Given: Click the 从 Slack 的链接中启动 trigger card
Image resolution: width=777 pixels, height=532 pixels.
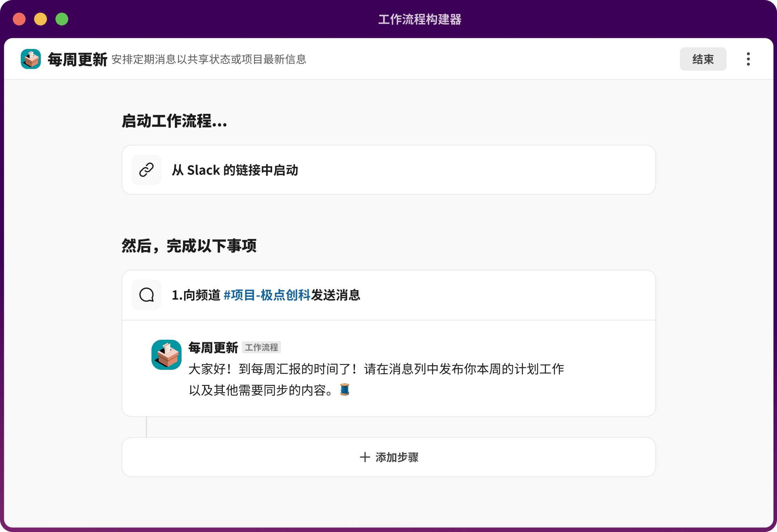Looking at the screenshot, I should coord(388,170).
